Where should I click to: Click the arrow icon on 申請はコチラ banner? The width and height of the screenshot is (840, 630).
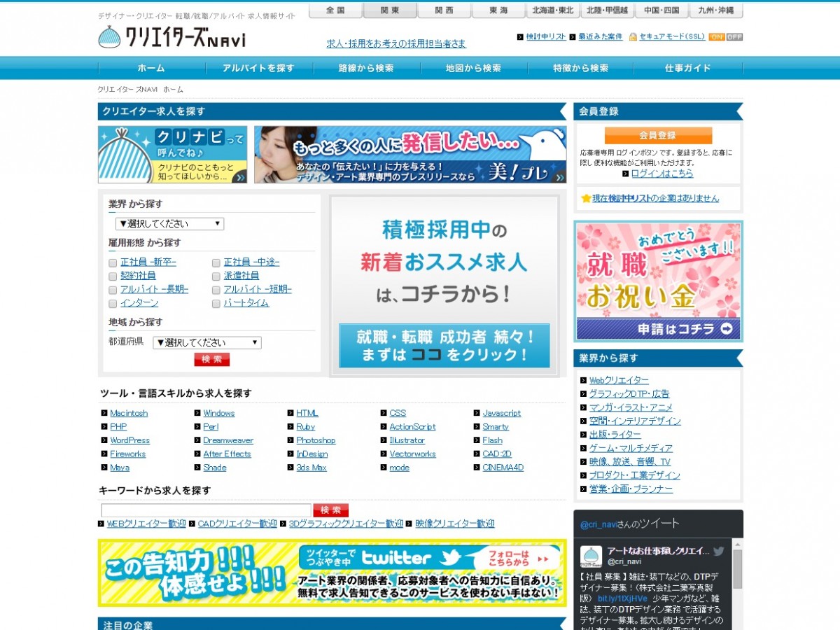tap(727, 328)
